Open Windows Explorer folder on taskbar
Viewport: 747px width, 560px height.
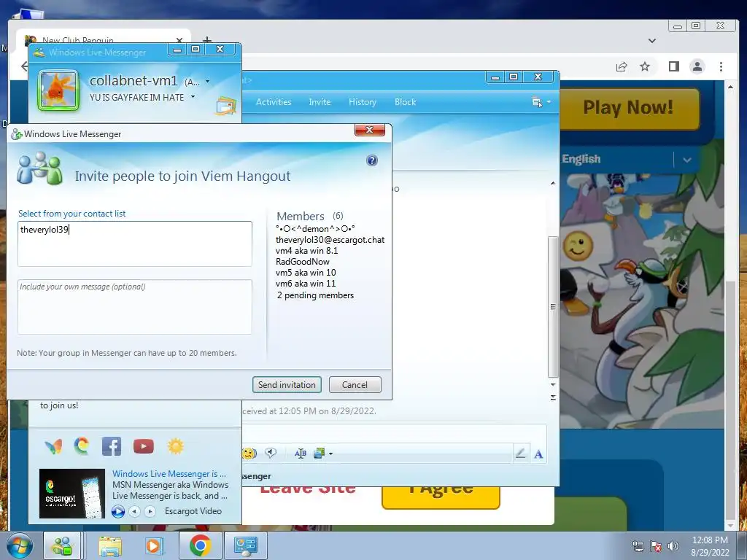tap(110, 545)
